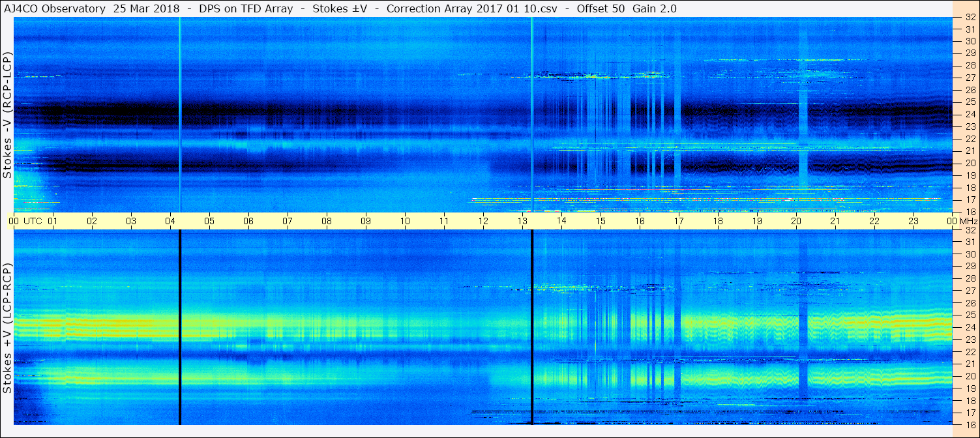Click the Stokes +V (LCP-RCP) axis label
980x438 pixels.
(x=7, y=329)
